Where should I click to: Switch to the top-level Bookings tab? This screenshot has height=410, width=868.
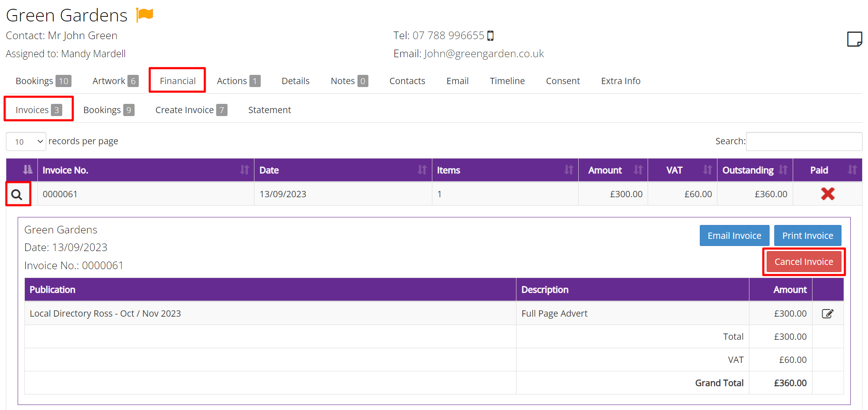coord(43,81)
